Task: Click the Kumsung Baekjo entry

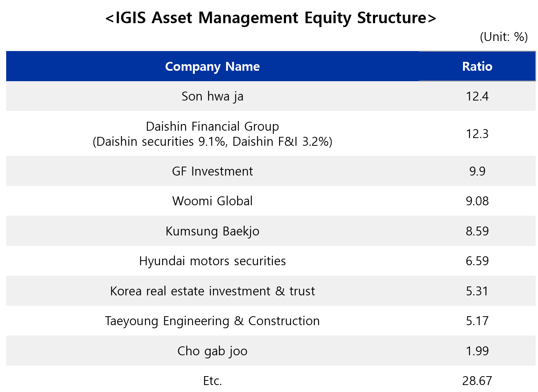Action: [212, 231]
